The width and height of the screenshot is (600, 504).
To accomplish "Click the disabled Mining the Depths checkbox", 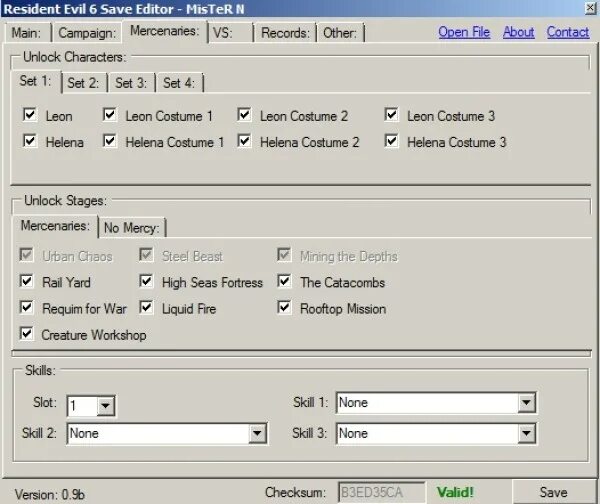I will [x=284, y=255].
